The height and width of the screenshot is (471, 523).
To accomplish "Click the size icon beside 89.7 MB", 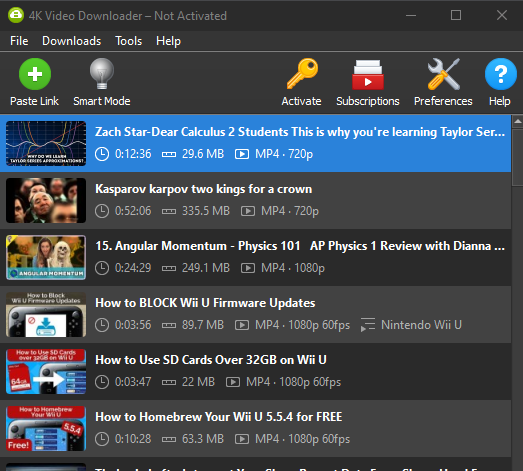I will pyautogui.click(x=169, y=325).
